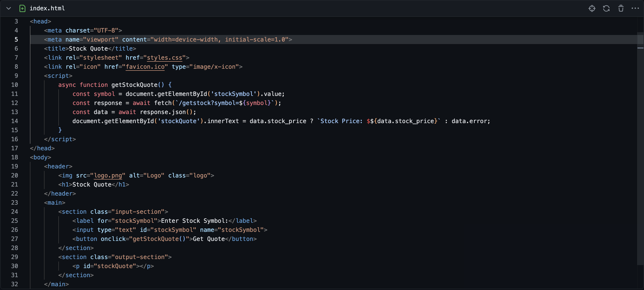Image resolution: width=644 pixels, height=290 pixels.
Task: Click the alt="Logo" attribute on line 20
Action: (x=147, y=175)
